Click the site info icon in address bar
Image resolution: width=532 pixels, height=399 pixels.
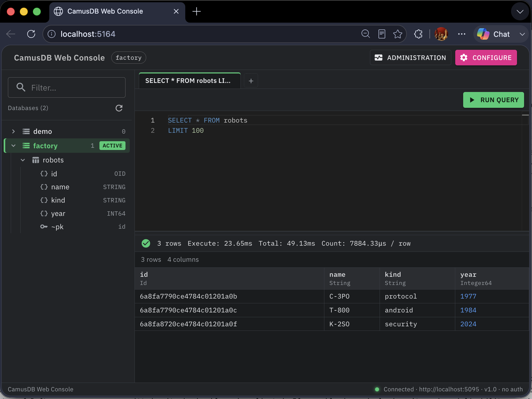[52, 34]
